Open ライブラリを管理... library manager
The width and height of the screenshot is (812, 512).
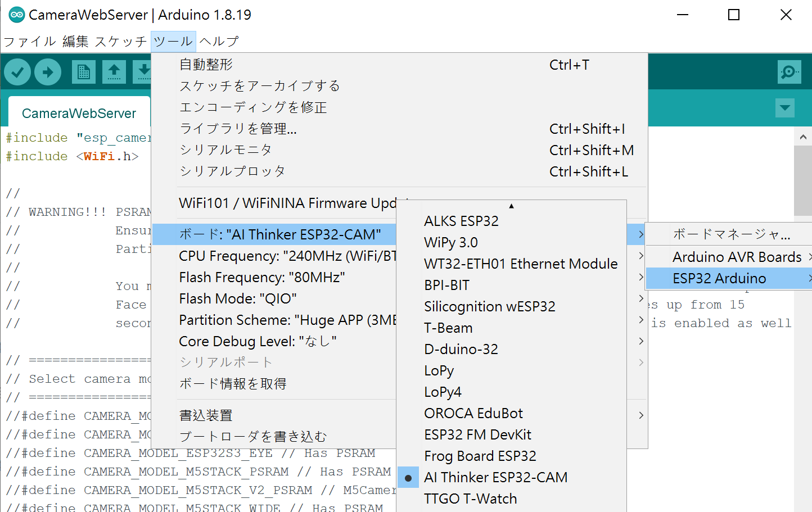tap(399, 129)
